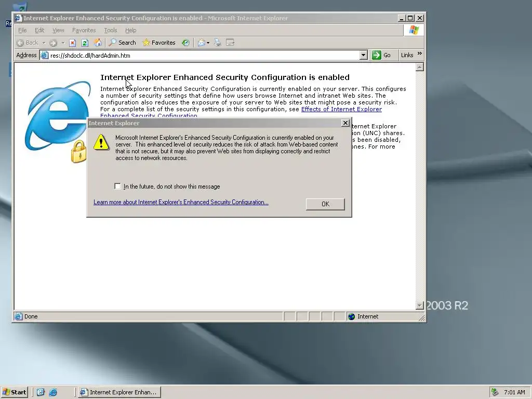Click the resize grip of IE window
Image resolution: width=532 pixels, height=399 pixels.
pyautogui.click(x=421, y=318)
